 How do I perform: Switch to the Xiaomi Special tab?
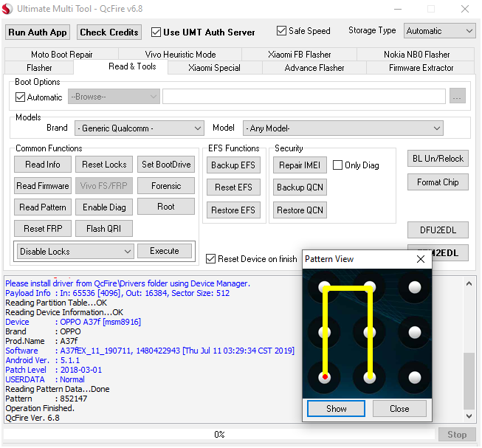[x=214, y=68]
